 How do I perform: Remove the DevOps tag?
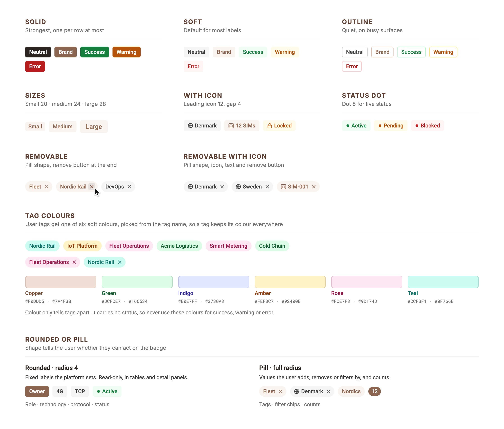point(129,186)
